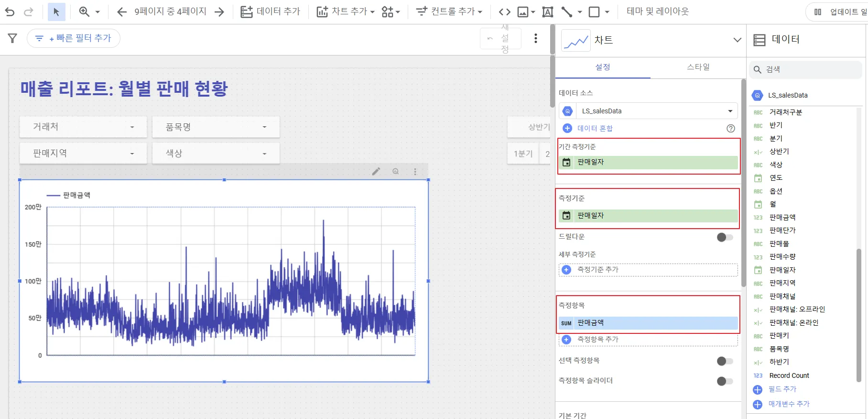Screen dimensions: 868x419
Task: Go to the previous page arrow
Action: click(x=122, y=12)
